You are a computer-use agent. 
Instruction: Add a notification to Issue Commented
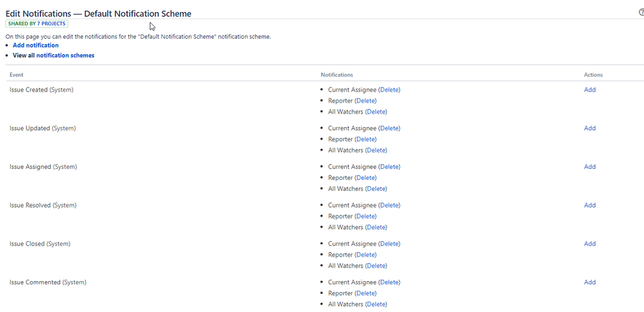point(590,282)
